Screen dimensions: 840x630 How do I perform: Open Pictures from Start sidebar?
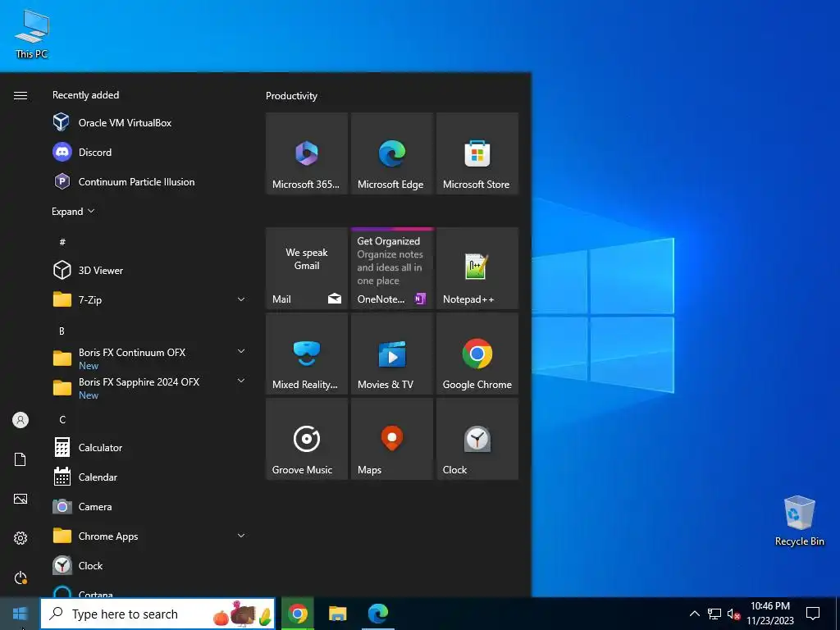pos(21,499)
